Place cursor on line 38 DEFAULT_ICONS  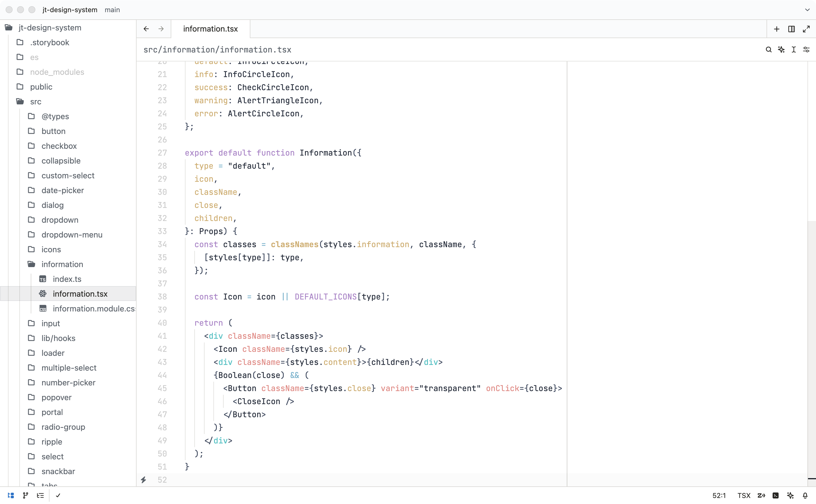click(325, 297)
